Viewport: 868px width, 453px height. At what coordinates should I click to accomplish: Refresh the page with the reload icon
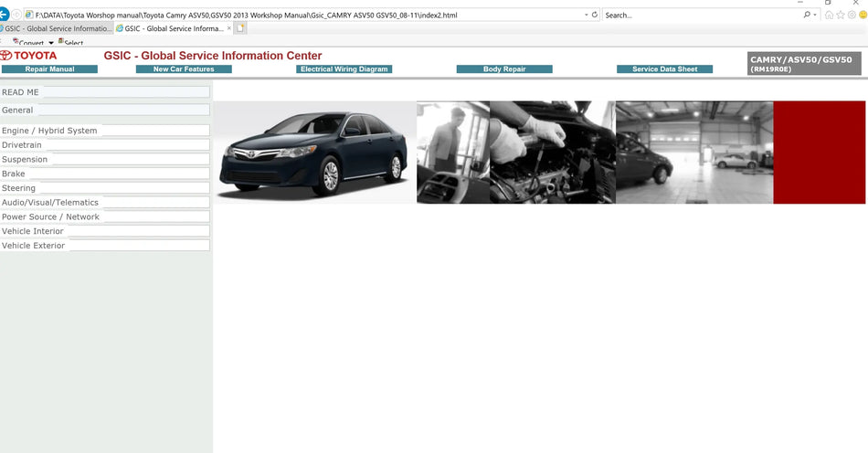point(595,15)
